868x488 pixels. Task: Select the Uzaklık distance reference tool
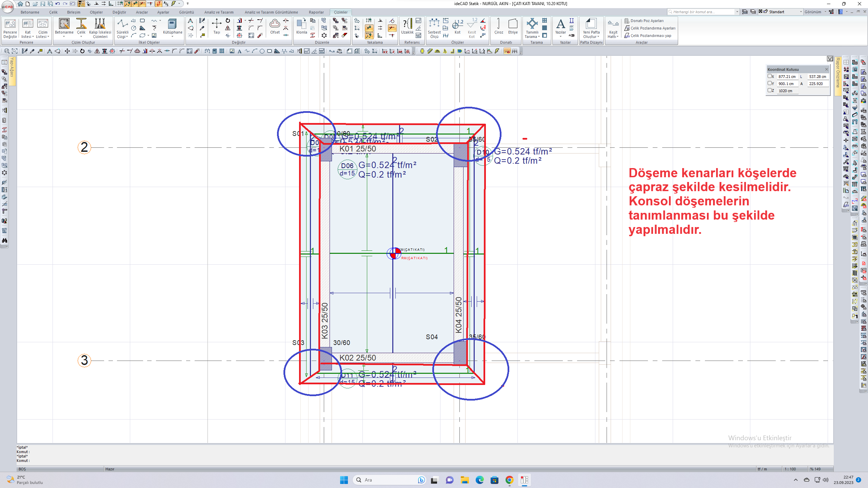point(407,26)
